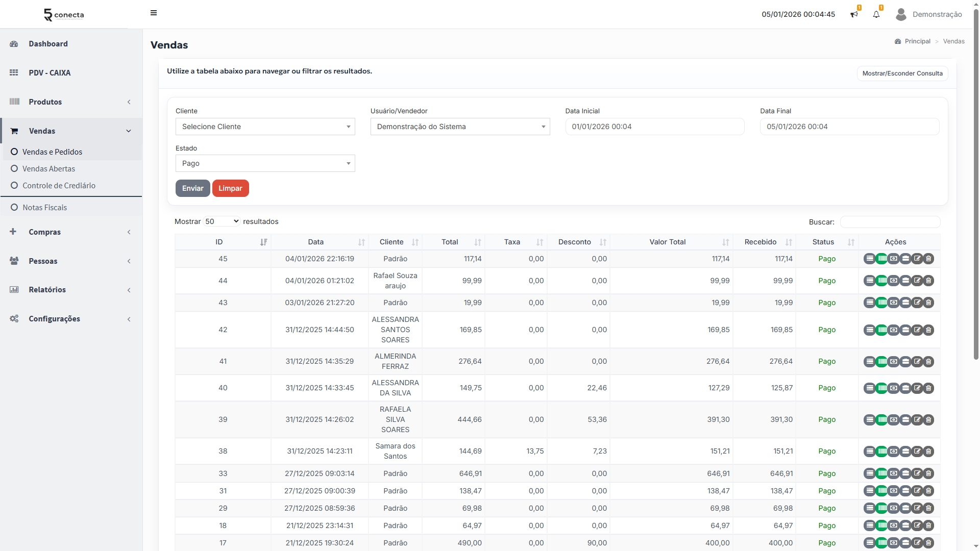Change the Mostrar 50 results dropdown

[x=222, y=221]
